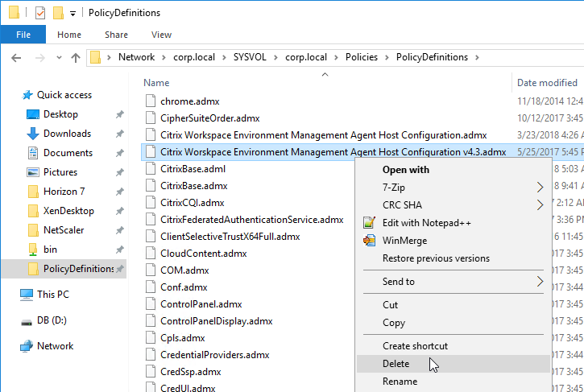Open Send to submenu

point(454,282)
